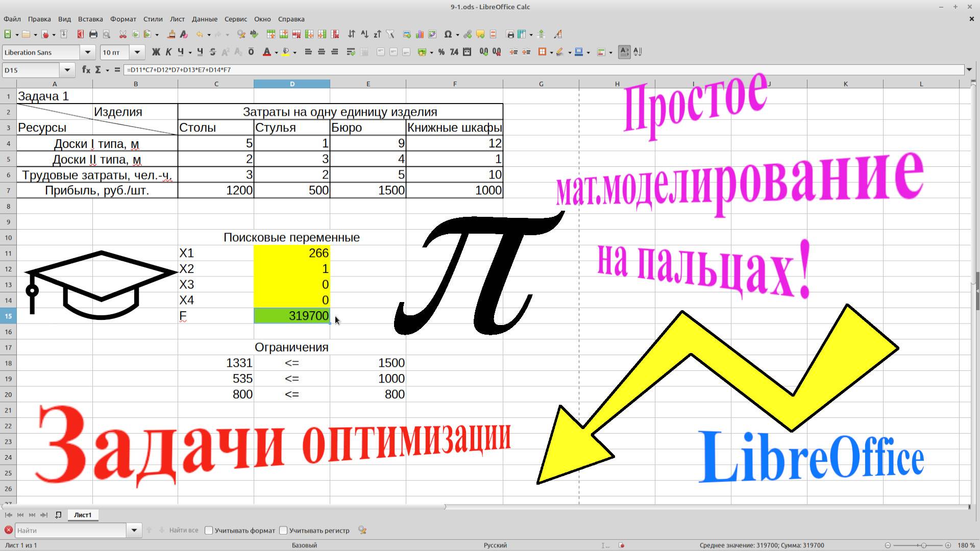
Task: Insert a chart via the chart icon
Action: (x=420, y=34)
